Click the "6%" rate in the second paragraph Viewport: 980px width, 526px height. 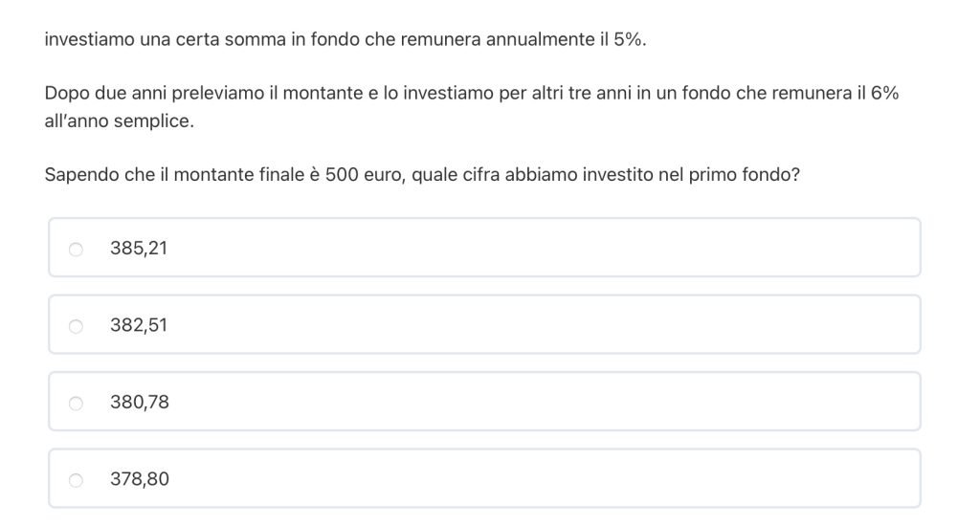883,95
